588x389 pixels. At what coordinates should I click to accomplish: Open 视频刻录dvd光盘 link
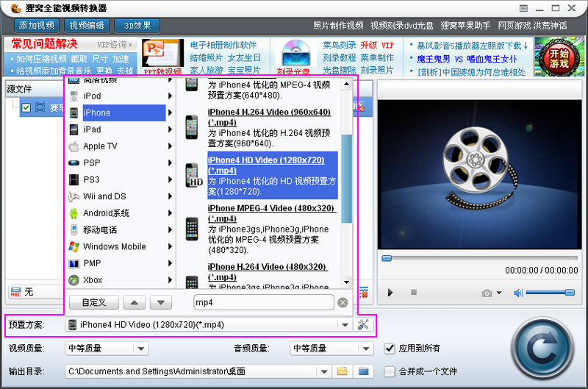pos(401,26)
